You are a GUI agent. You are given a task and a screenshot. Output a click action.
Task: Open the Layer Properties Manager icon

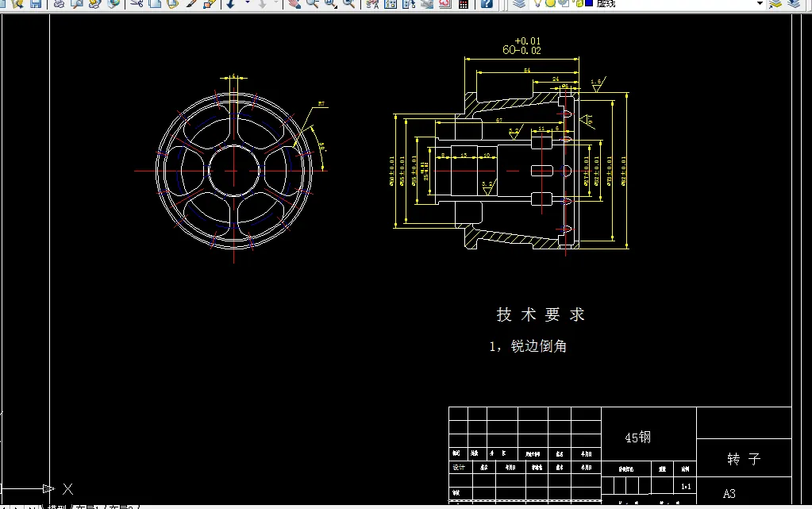tap(519, 4)
